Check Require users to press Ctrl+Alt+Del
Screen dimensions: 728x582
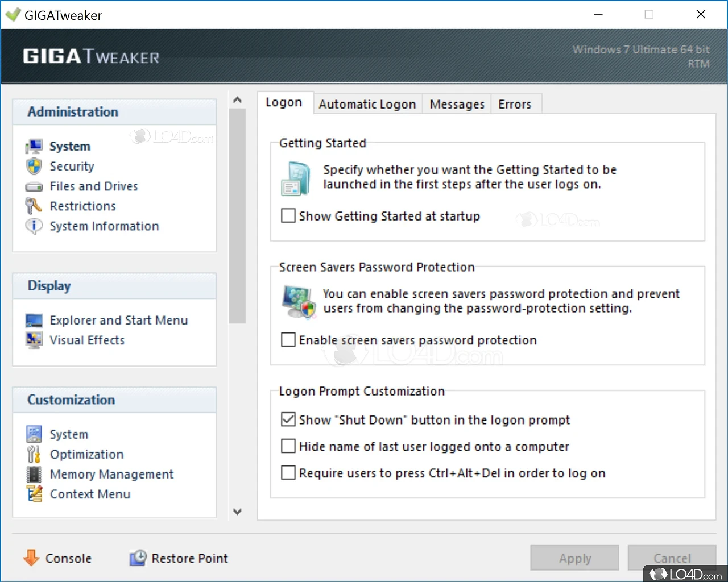(288, 472)
